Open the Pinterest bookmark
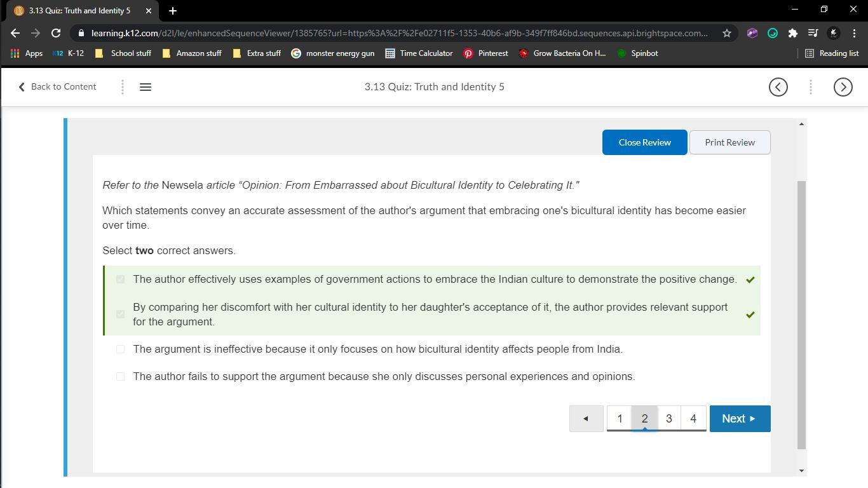Image resolution: width=868 pixels, height=488 pixels. pos(486,53)
